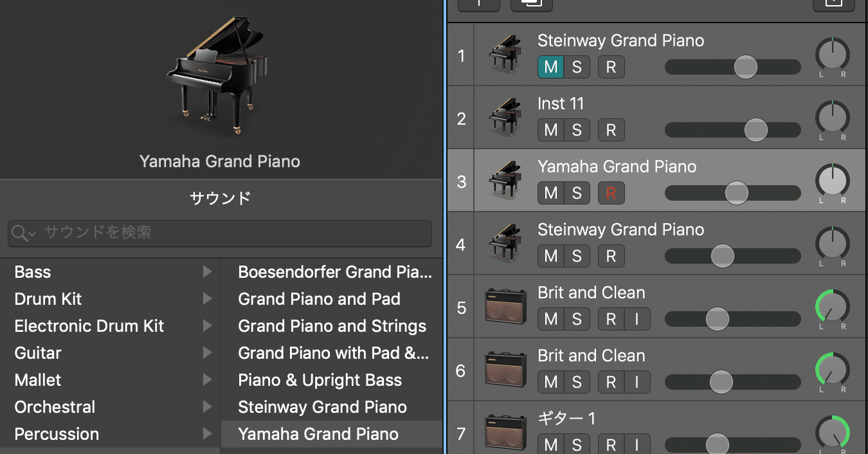
Task: Expand the Orchestral category arrow
Action: coord(207,407)
